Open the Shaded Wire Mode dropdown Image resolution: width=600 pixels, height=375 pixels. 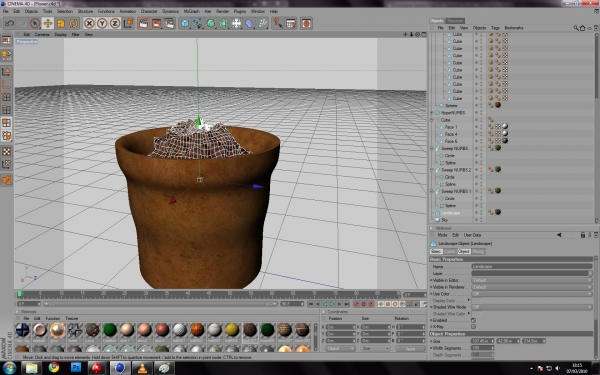point(532,307)
